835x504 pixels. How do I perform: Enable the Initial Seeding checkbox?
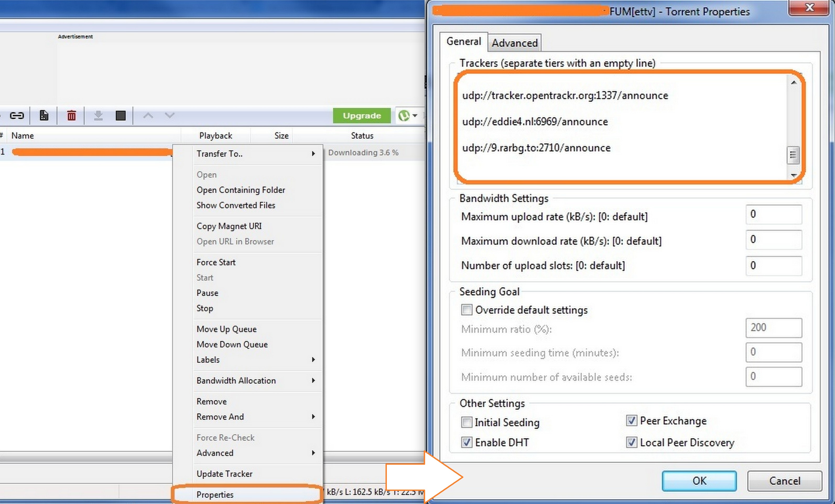point(467,421)
